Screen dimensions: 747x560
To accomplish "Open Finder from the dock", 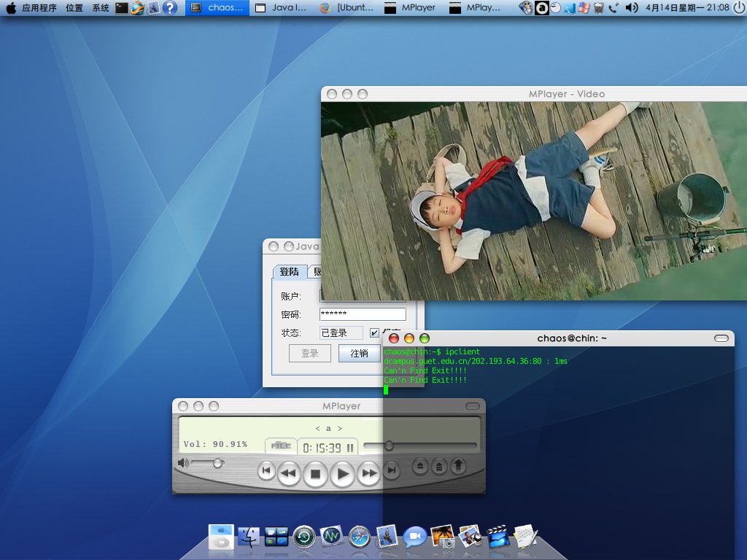I will 249,537.
